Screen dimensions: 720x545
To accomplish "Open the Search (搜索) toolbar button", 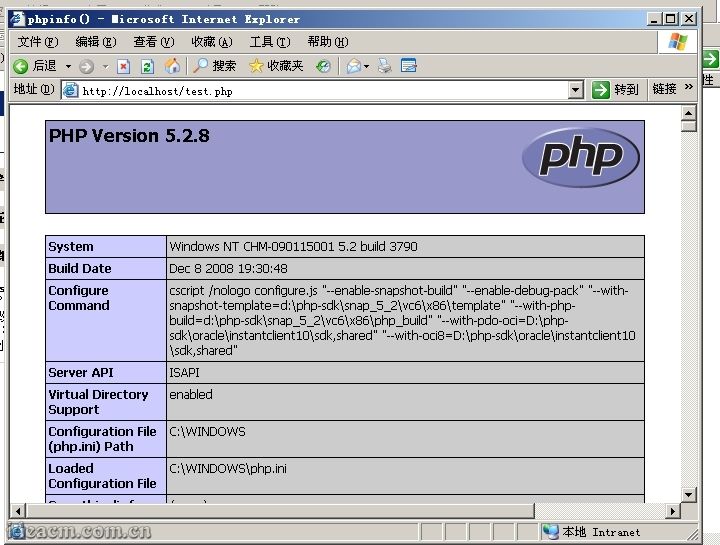I will tap(214, 66).
